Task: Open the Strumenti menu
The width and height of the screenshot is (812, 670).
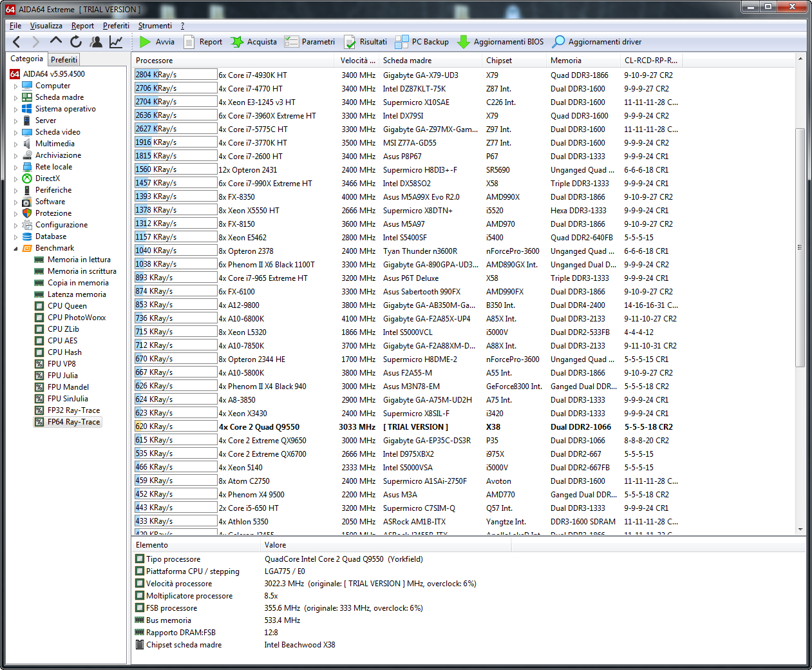Action: (155, 26)
